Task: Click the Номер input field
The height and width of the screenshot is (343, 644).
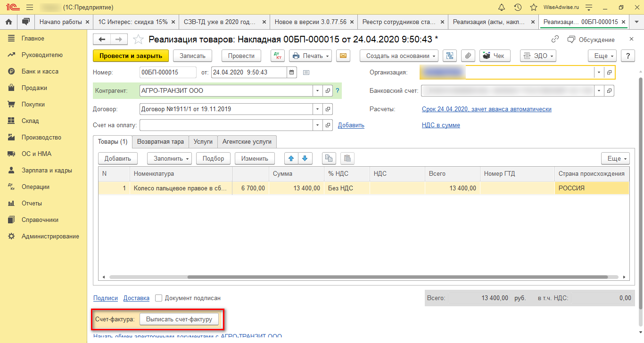Action: (x=168, y=72)
